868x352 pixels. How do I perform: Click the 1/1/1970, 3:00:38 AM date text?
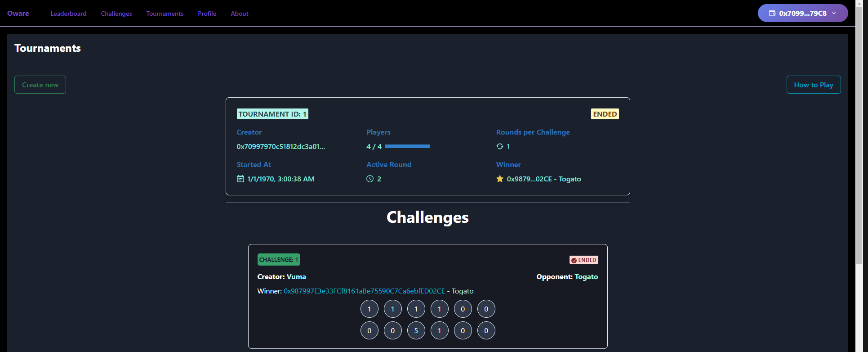click(281, 179)
